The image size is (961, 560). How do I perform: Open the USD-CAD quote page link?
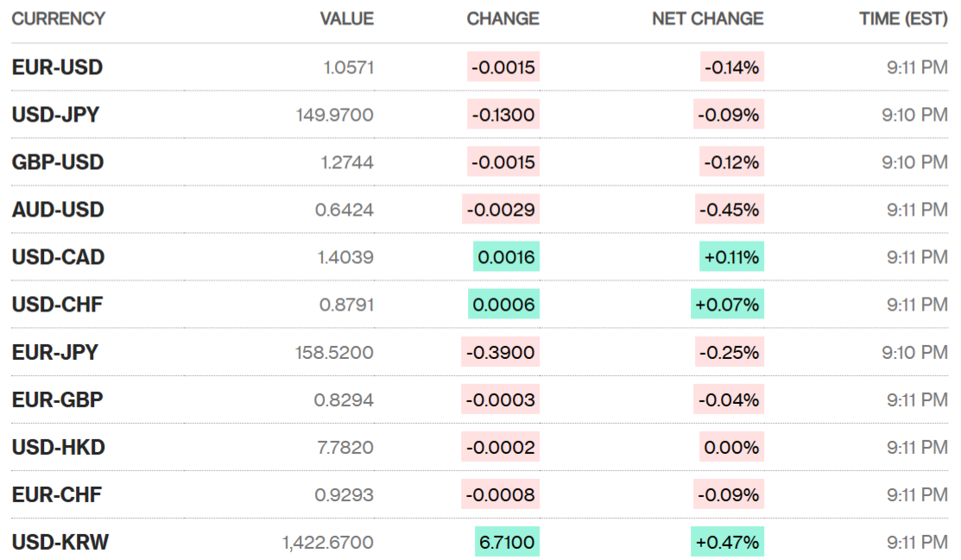coord(58,257)
